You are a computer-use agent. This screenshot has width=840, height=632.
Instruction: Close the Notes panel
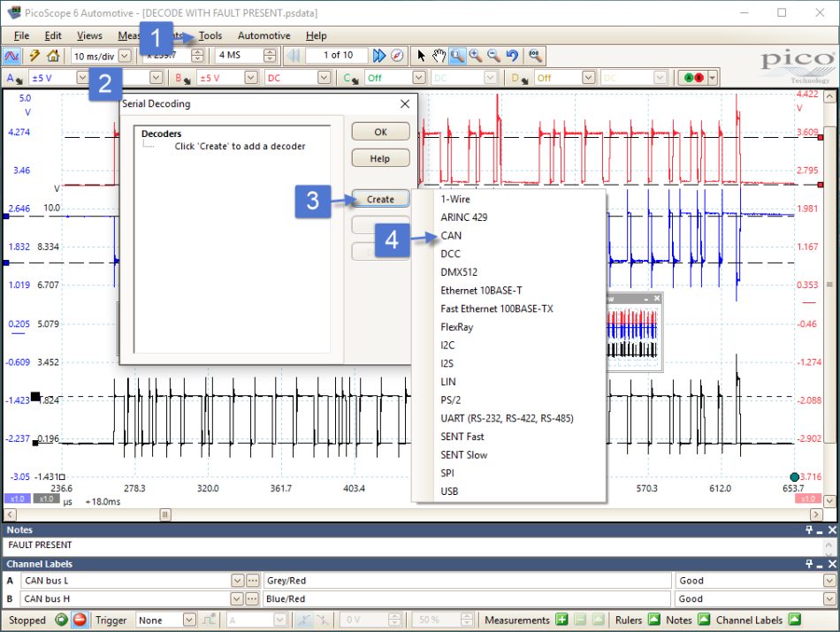pyautogui.click(x=832, y=529)
